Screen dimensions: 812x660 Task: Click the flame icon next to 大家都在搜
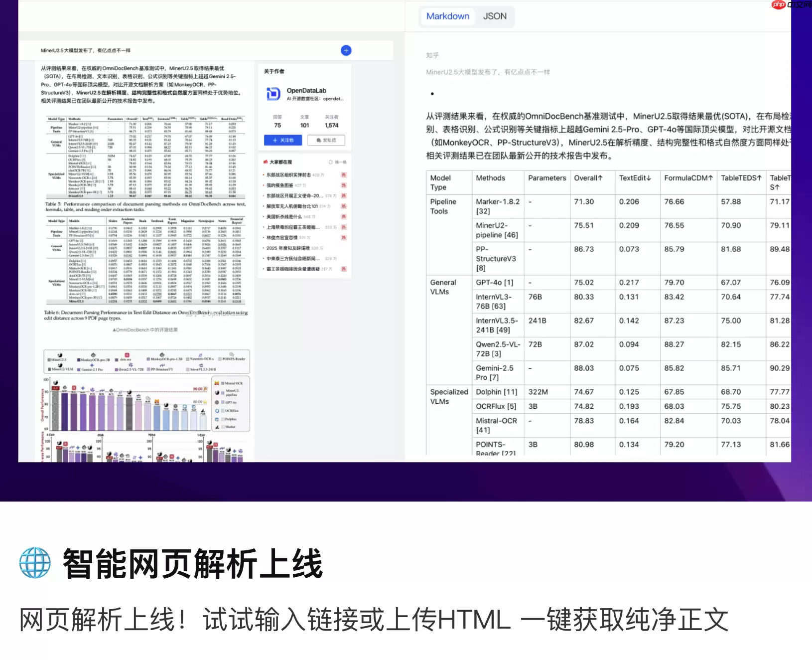coord(266,162)
